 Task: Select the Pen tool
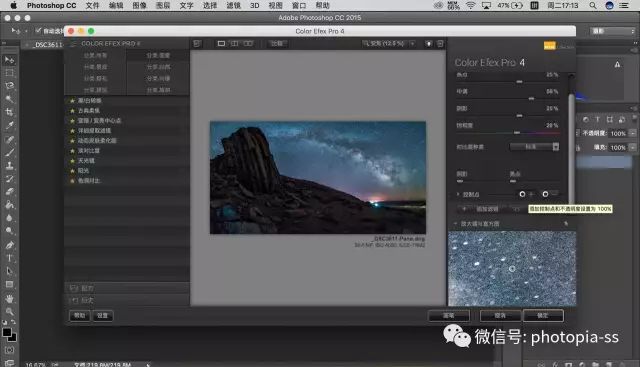(9, 245)
